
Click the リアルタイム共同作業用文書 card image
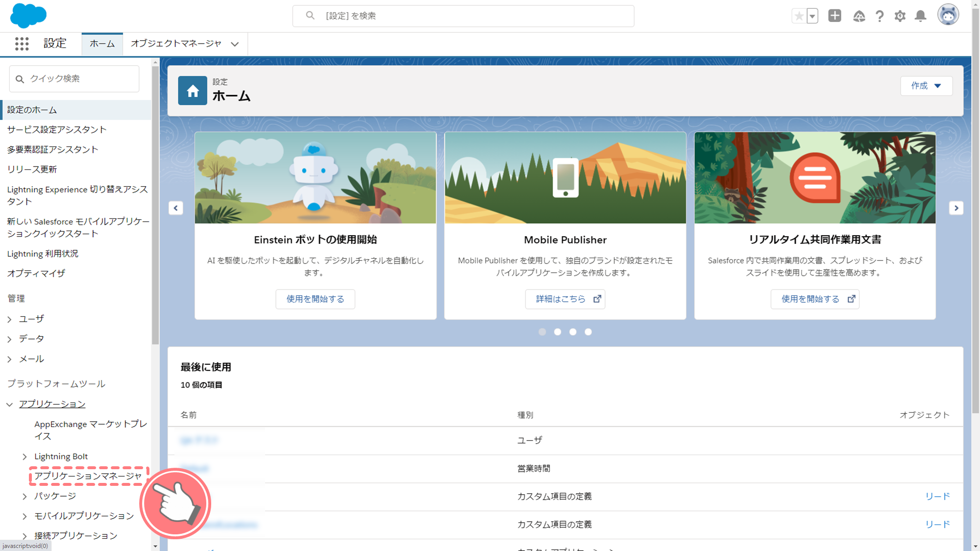pyautogui.click(x=815, y=177)
